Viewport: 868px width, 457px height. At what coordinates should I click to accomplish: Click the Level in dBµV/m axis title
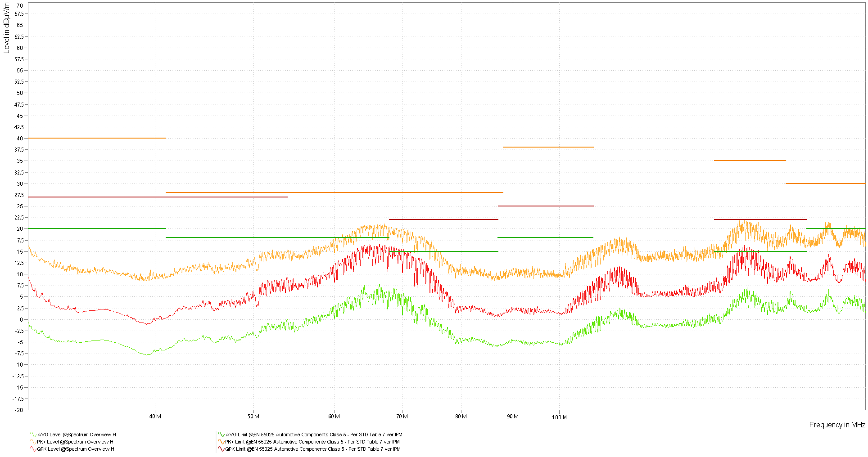point(7,27)
